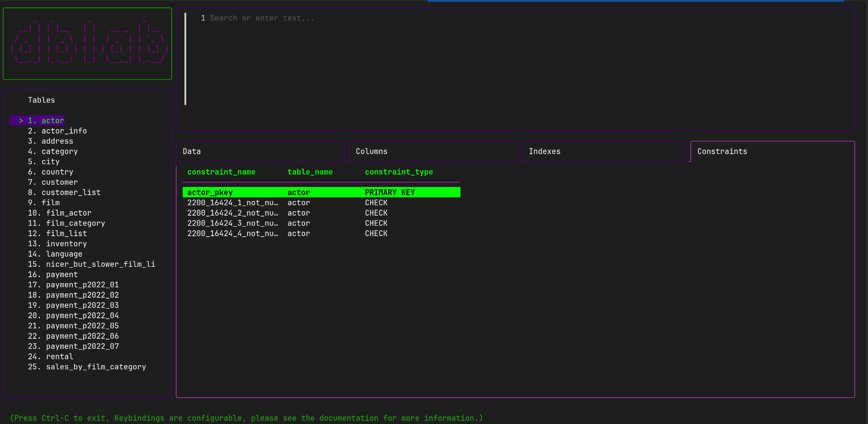Choose the payment_p2022_01 table
This screenshot has width=868, height=424.
[73, 285]
